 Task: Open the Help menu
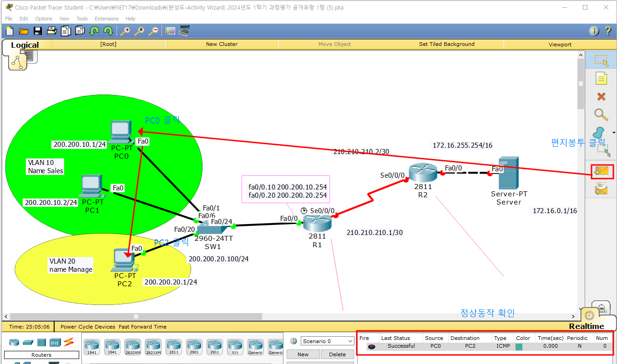click(131, 19)
